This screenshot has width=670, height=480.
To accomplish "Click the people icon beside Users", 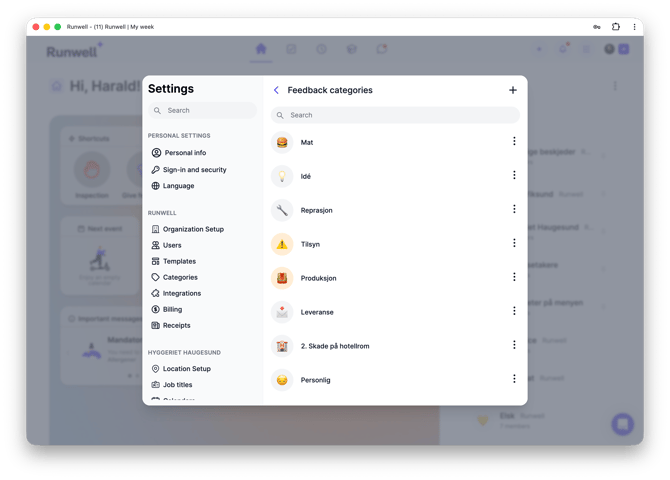I will click(x=156, y=245).
